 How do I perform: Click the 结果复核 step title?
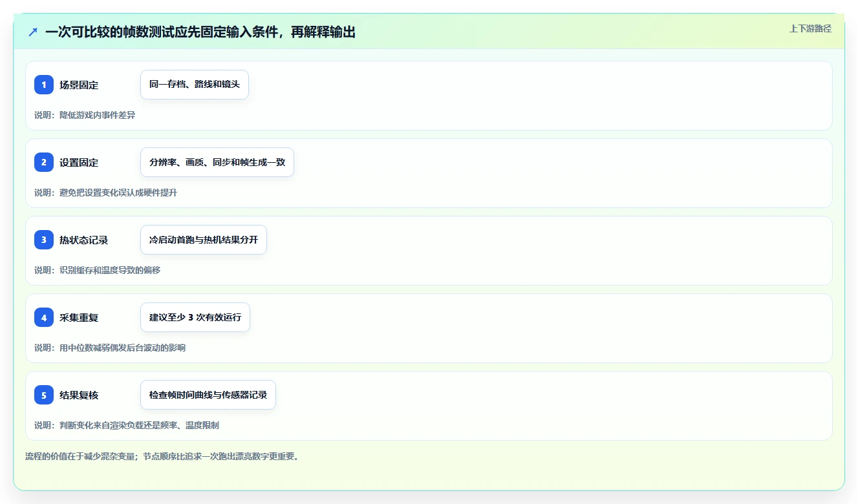tap(79, 395)
